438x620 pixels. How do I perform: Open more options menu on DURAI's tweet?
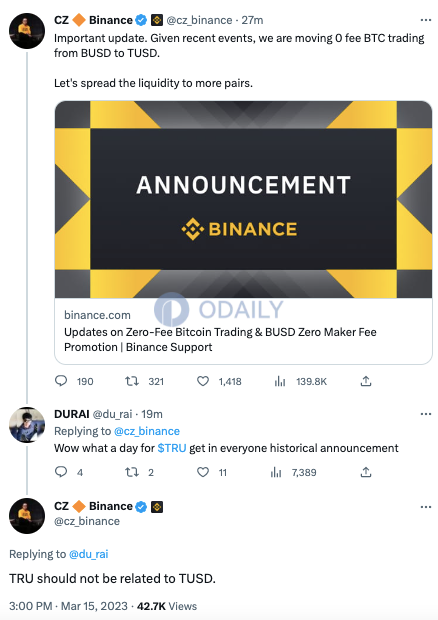426,414
